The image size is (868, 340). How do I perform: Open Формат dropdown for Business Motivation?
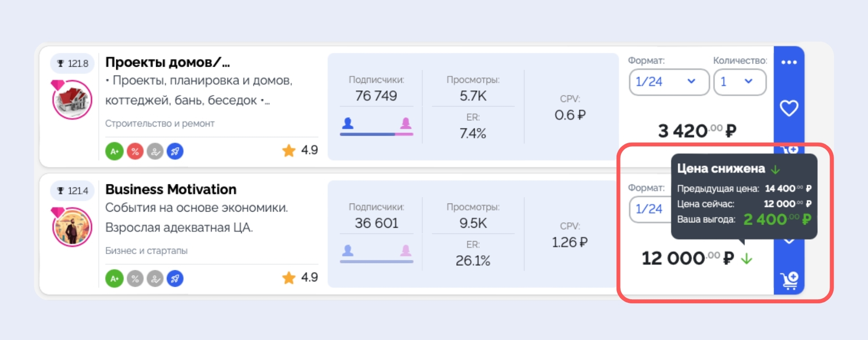pos(649,209)
